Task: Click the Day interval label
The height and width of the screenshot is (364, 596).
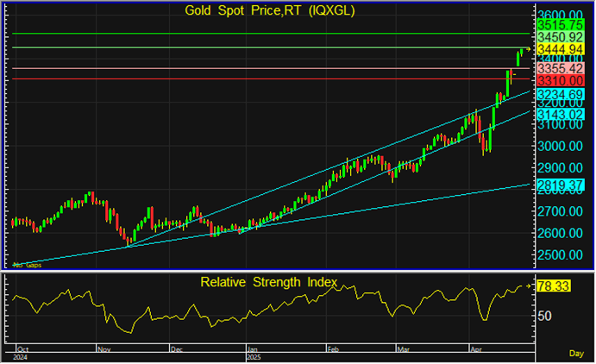Action: pos(578,353)
